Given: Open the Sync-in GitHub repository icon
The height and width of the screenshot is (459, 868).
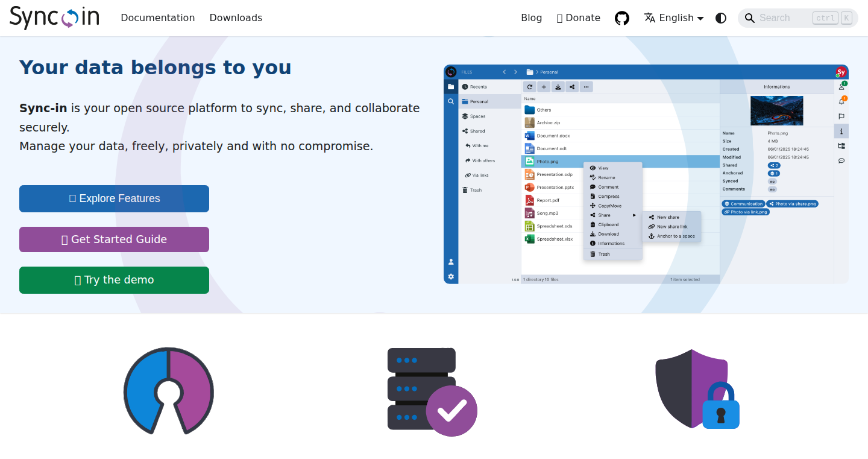Looking at the screenshot, I should [x=622, y=18].
